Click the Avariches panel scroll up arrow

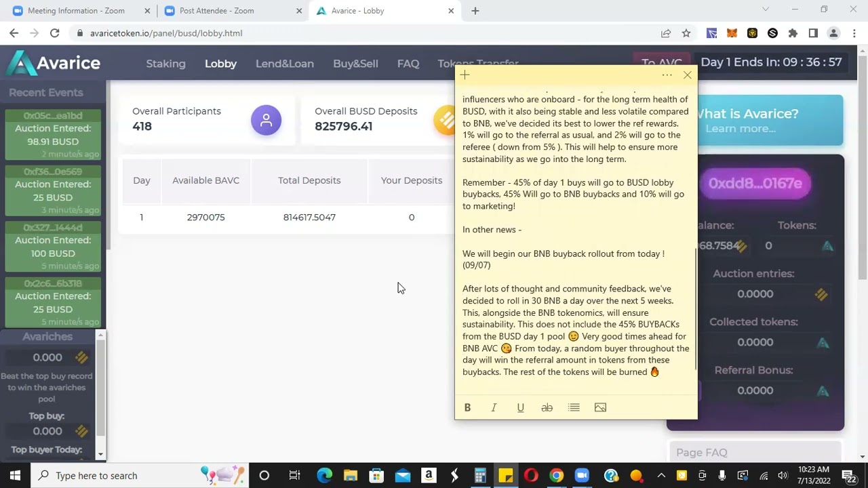101,335
